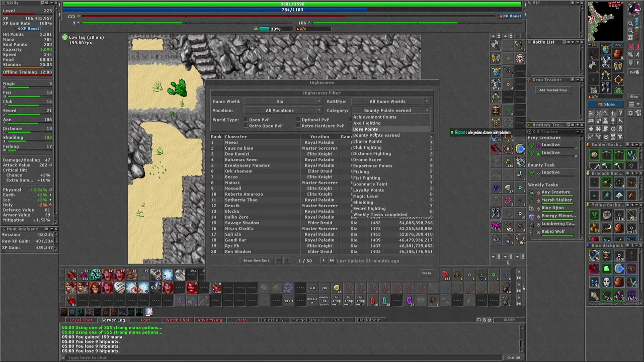Click the green health bar at top
The height and width of the screenshot is (362, 644).
(292, 4)
